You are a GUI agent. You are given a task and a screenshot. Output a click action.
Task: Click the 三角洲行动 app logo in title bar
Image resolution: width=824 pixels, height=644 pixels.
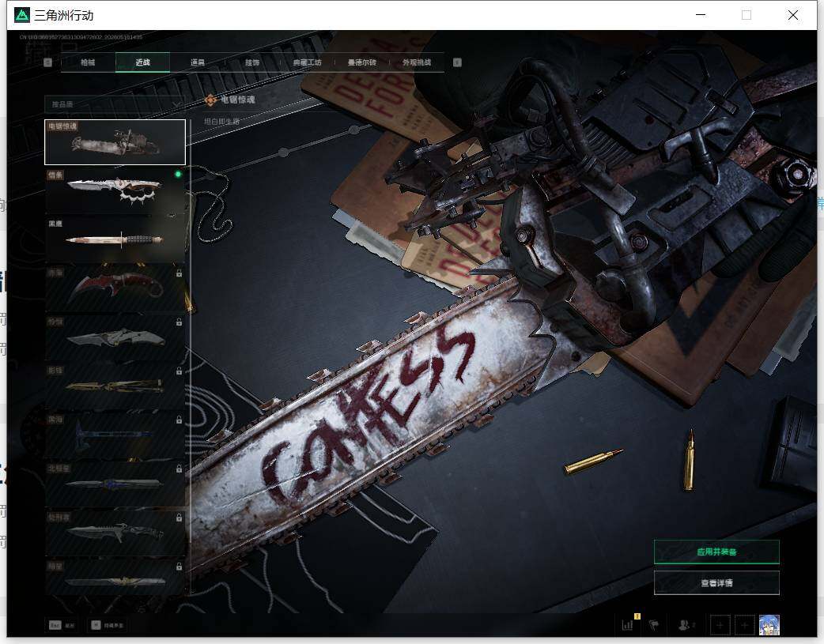tap(22, 15)
